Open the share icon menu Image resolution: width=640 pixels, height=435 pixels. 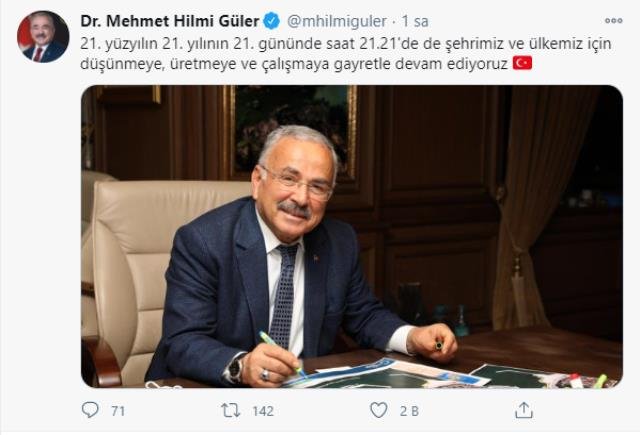coord(524,410)
